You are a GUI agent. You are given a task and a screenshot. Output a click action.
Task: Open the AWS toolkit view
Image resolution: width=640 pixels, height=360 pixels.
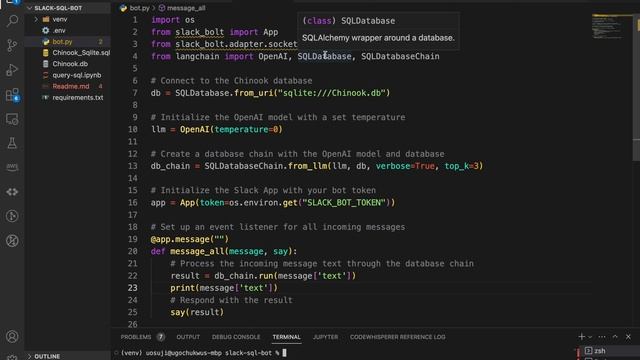12,167
